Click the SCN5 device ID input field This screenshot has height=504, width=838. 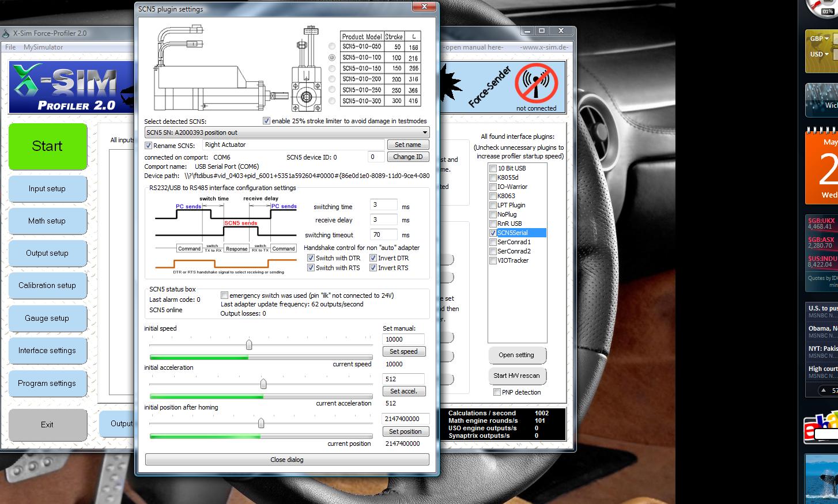pos(376,157)
